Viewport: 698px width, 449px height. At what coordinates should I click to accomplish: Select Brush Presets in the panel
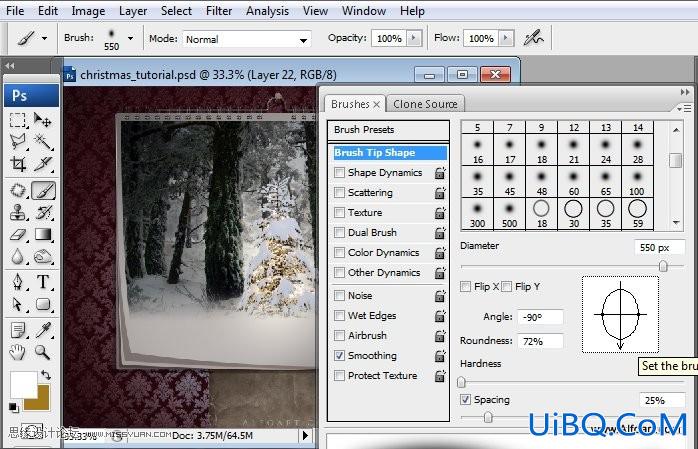click(388, 130)
